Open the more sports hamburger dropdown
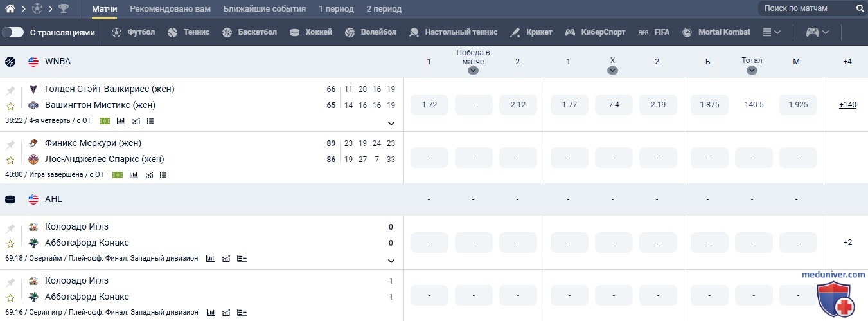Viewport: 868px width, 321px height. (x=772, y=32)
